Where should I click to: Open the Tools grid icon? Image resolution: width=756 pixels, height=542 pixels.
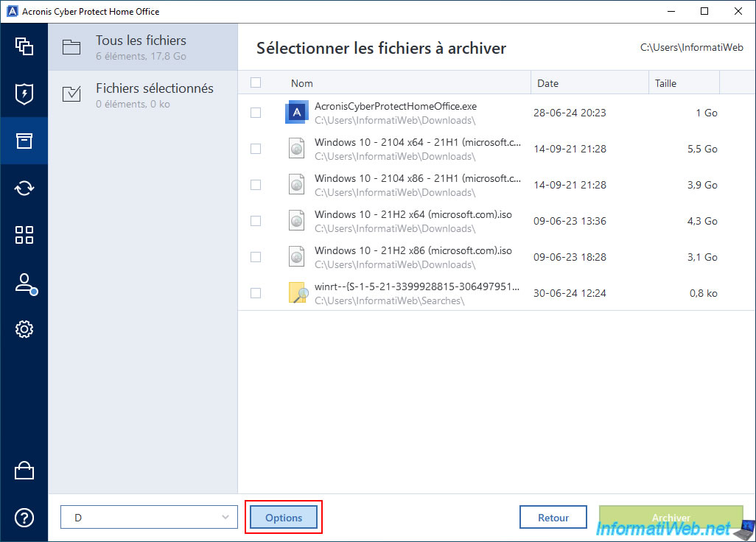24,235
